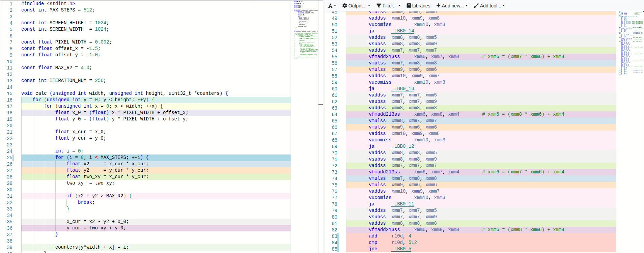Click the 'int i = 0;' line
644x253 pixels.
69,151
